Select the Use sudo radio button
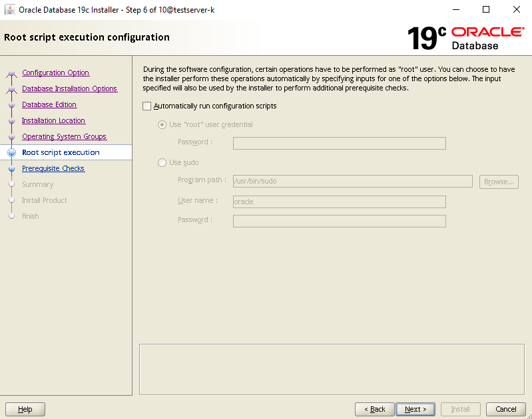This screenshot has width=532, height=419. 162,163
